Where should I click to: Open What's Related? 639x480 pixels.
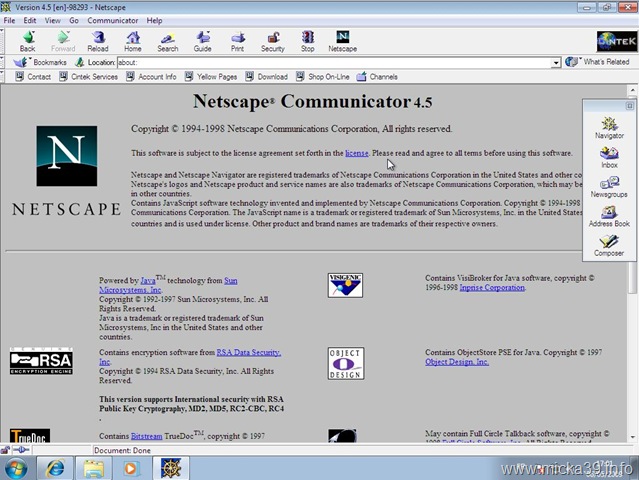597,62
